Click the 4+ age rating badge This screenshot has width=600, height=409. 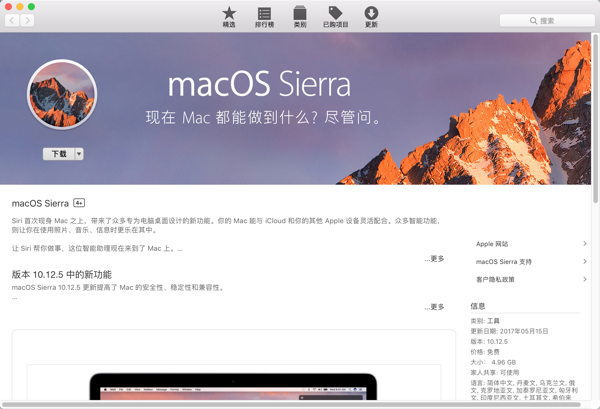coord(79,203)
